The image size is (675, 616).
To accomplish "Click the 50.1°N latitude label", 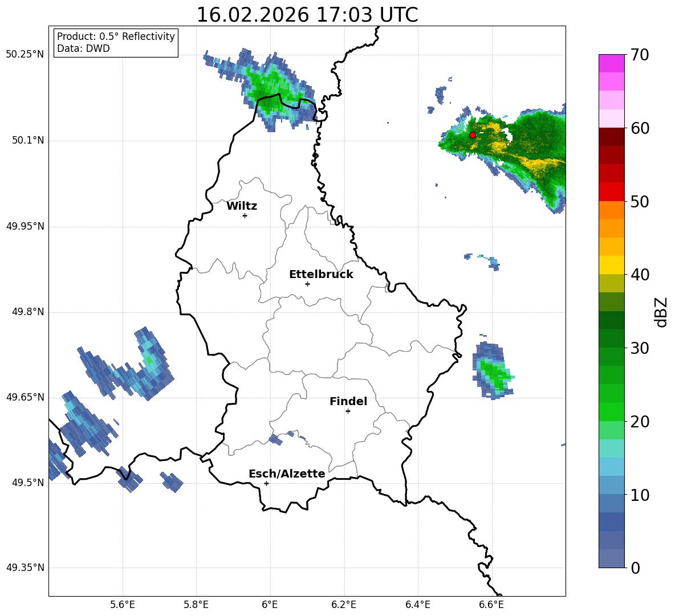I will (28, 141).
